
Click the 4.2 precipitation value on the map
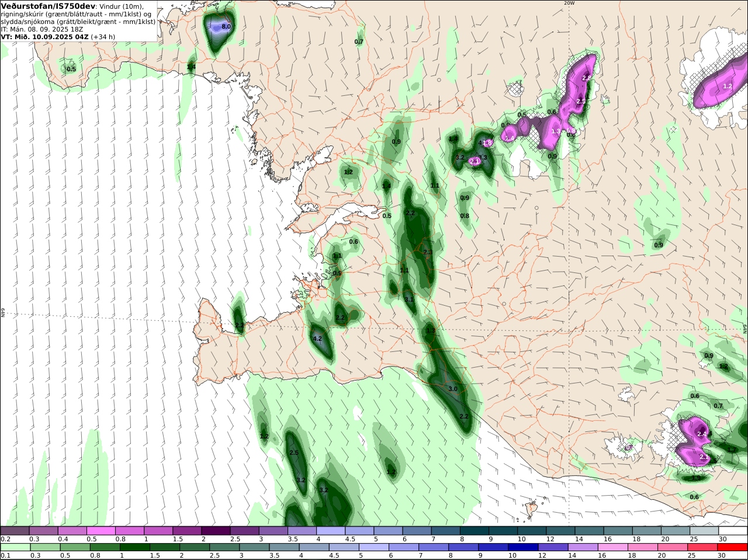coord(318,338)
